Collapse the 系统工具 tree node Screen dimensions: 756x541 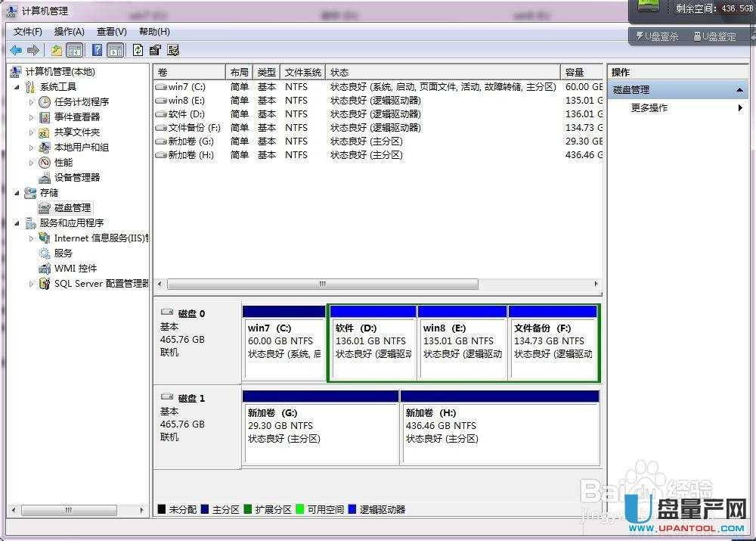click(x=17, y=87)
